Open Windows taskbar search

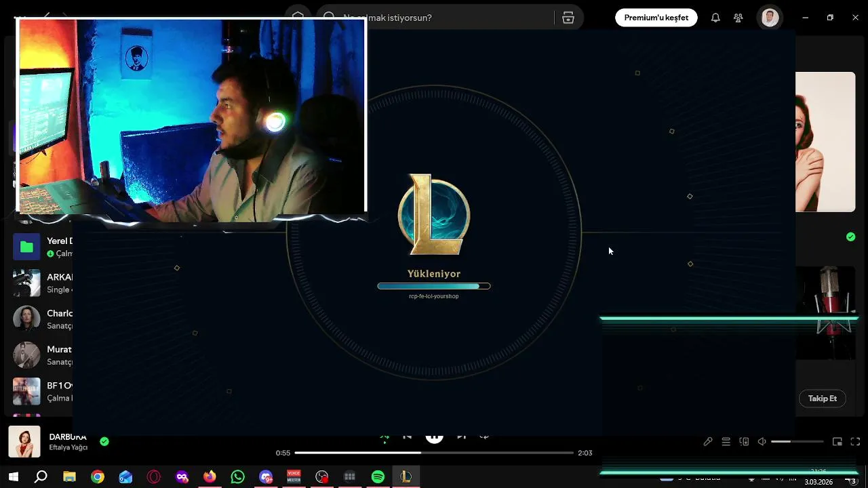(41, 477)
